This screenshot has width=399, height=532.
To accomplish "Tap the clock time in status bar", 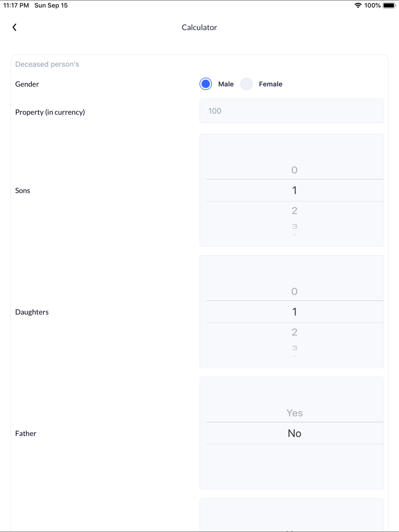I will (16, 6).
